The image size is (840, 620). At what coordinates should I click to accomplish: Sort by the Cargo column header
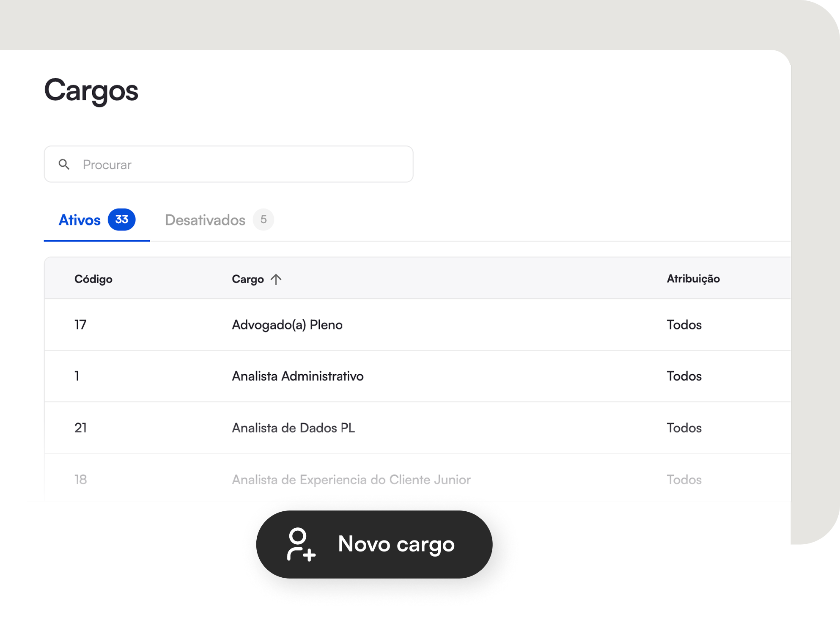(x=248, y=279)
